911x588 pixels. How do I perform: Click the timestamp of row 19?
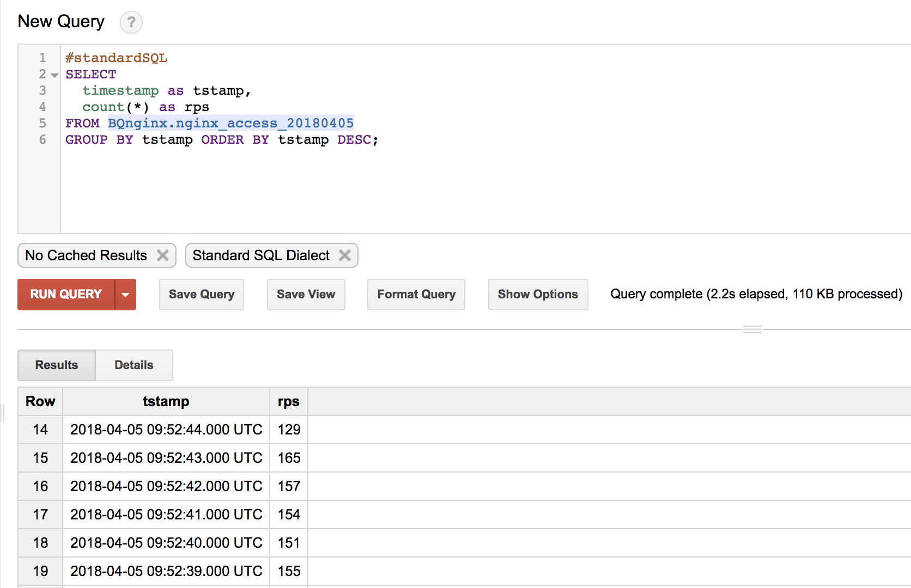(166, 571)
